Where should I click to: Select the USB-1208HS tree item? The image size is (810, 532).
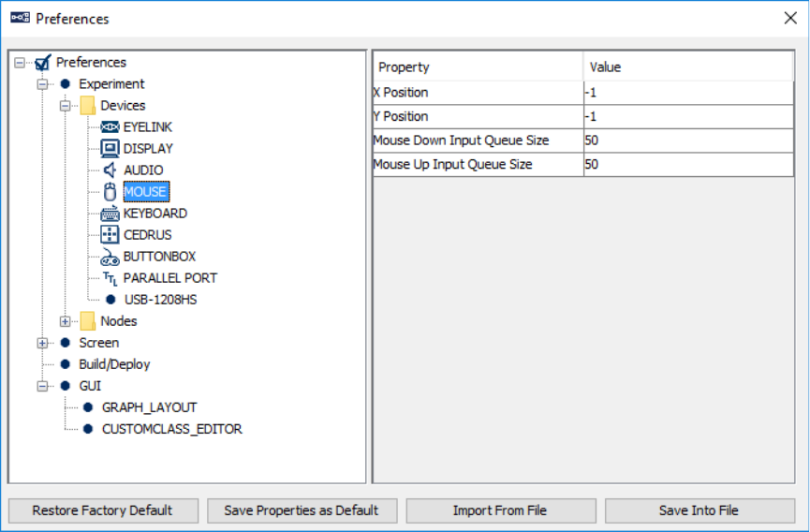[x=160, y=300]
